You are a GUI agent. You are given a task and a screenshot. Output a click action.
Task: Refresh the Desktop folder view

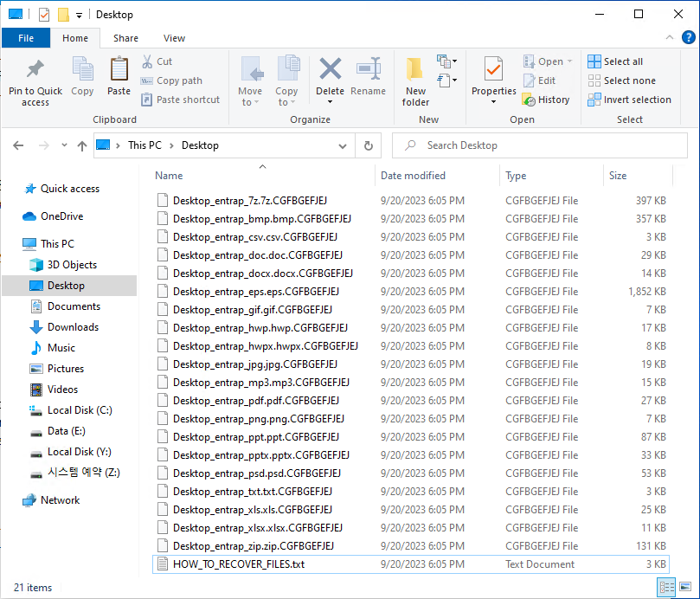pos(369,145)
